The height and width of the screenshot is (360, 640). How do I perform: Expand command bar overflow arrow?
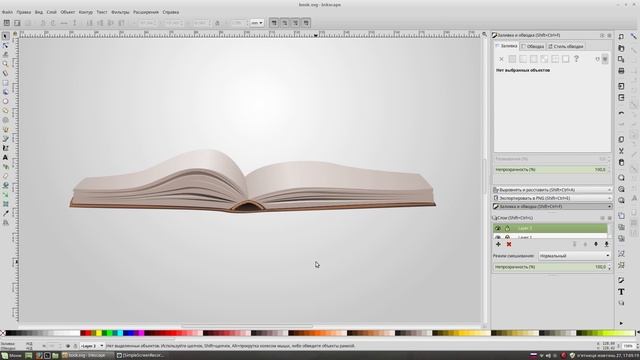(x=621, y=323)
